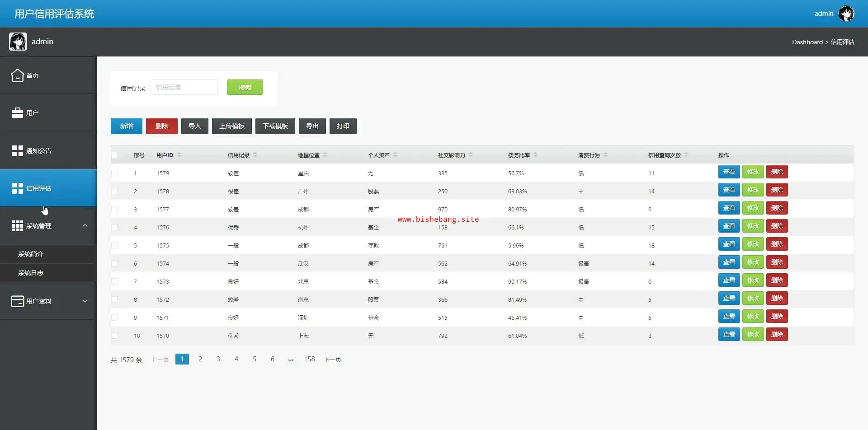Go to the 用户 sidebar section
The width and height of the screenshot is (868, 430).
tap(48, 113)
